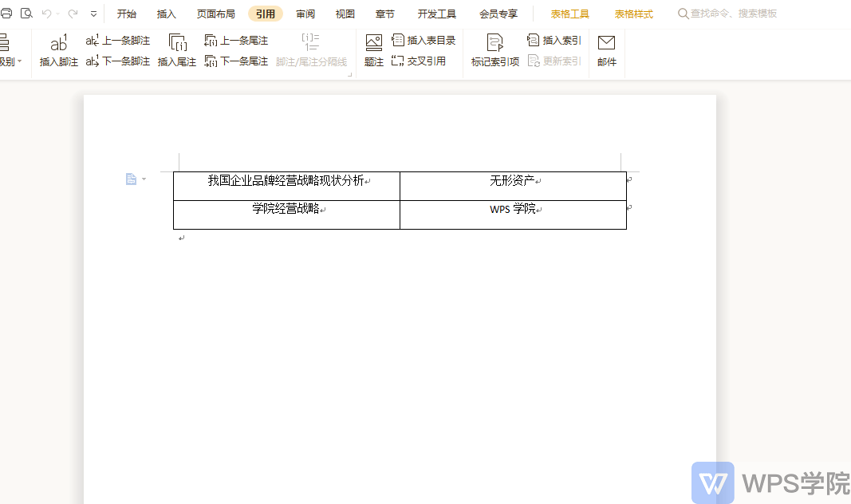Open footnote/endnote dialog launcher corner arrow
The width and height of the screenshot is (851, 504).
click(x=350, y=75)
